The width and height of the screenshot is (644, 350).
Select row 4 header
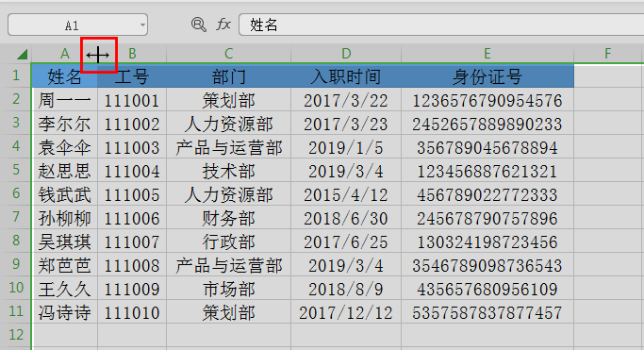click(16, 146)
